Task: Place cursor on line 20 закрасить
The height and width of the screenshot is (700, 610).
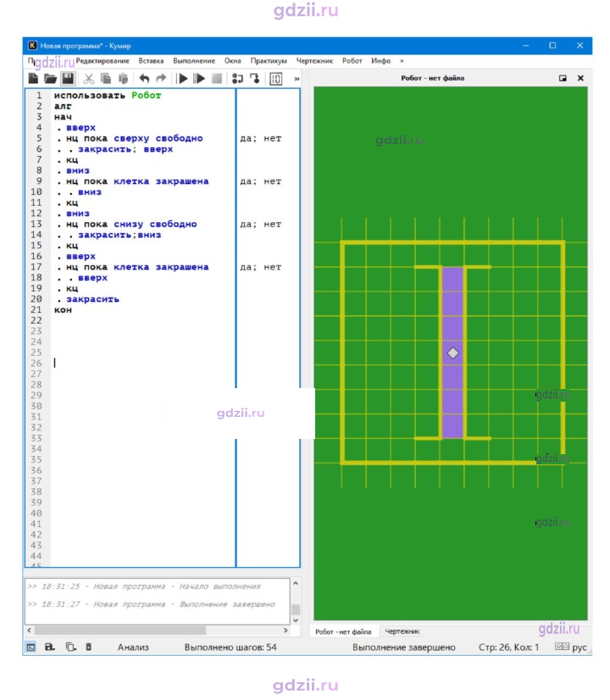Action: click(x=93, y=299)
